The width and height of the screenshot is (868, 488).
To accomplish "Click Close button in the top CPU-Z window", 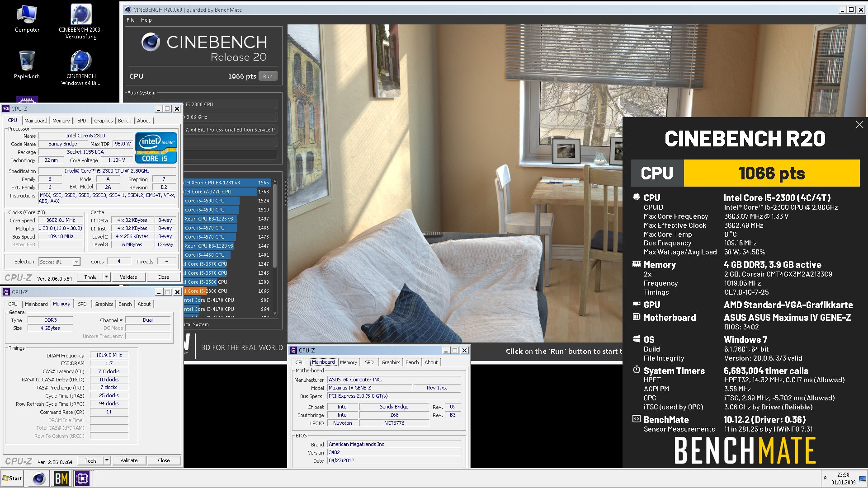I will tap(163, 277).
